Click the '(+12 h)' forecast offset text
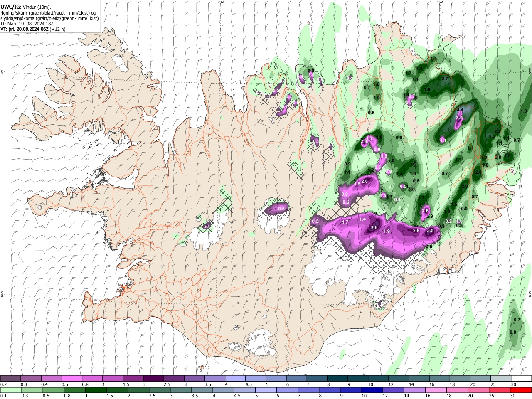Viewport: 532px width, 399px height. (57, 29)
